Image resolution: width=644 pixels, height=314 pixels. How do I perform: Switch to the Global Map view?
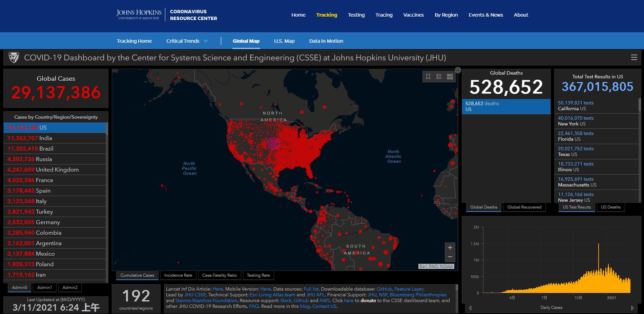[x=246, y=41]
